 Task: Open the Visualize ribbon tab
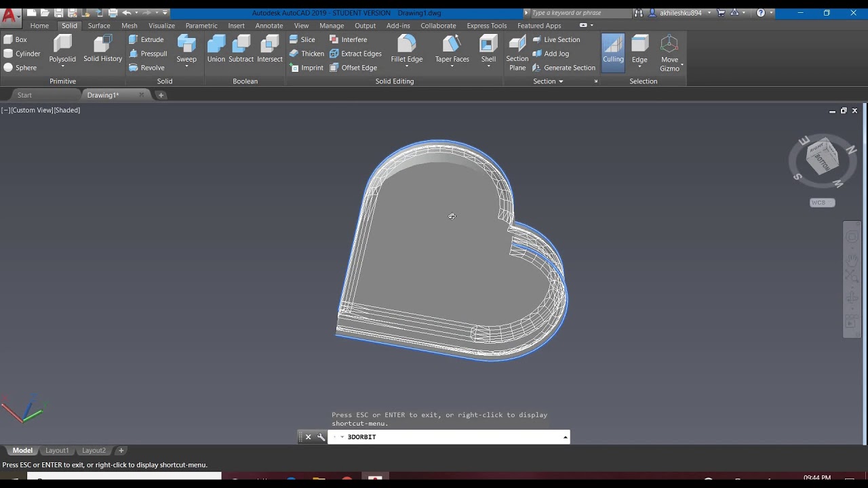(x=161, y=26)
